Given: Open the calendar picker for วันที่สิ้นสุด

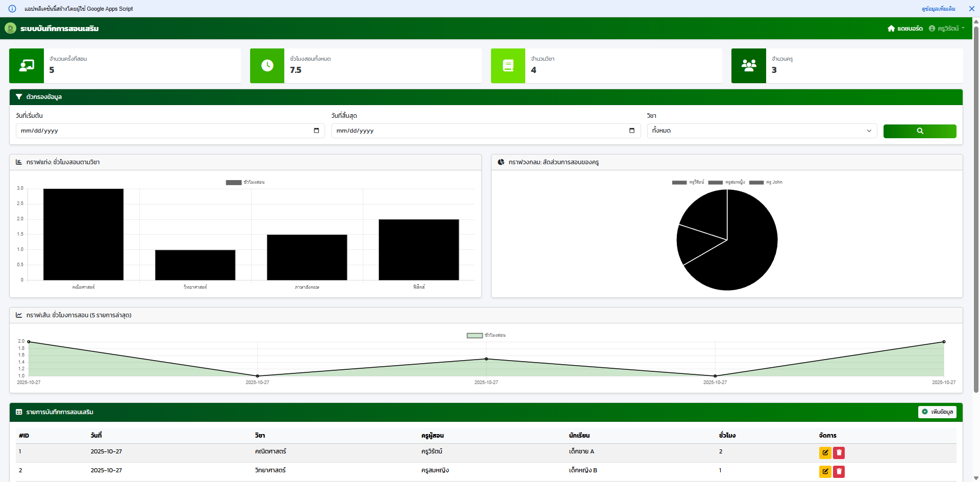Looking at the screenshot, I should [x=631, y=131].
